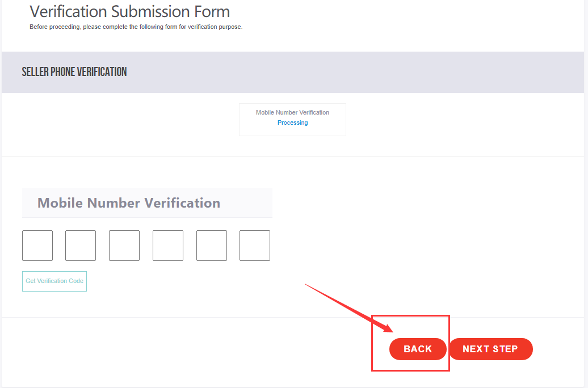Select the third verification code digit box
Image resolution: width=588 pixels, height=388 pixels.
[124, 246]
